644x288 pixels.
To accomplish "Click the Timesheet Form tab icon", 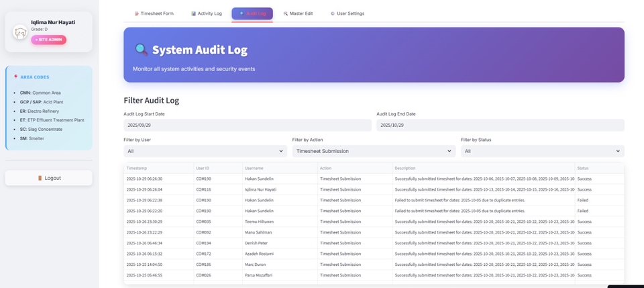I will tap(137, 13).
